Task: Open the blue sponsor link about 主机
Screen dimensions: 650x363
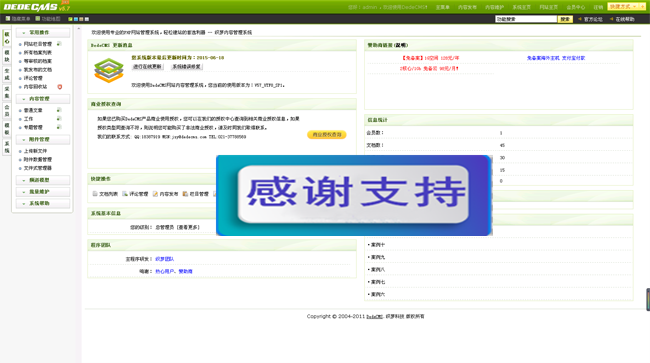Action: pos(555,58)
